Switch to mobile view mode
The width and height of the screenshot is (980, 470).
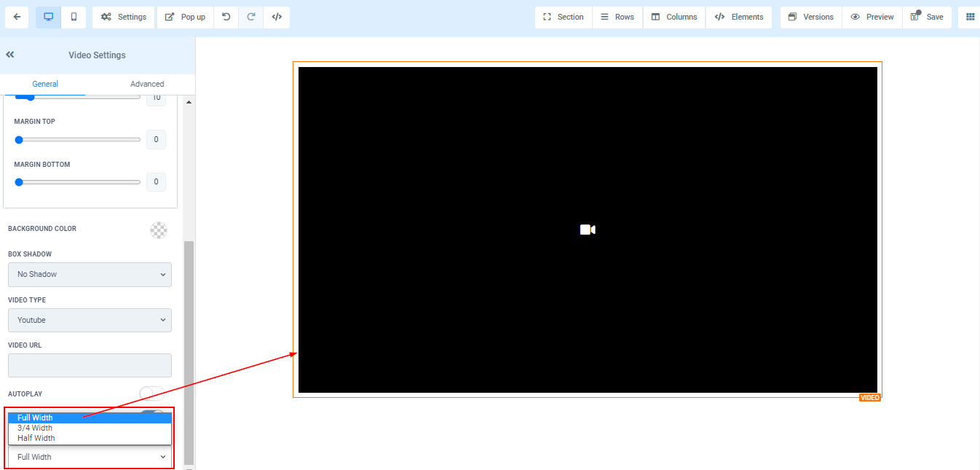(74, 17)
